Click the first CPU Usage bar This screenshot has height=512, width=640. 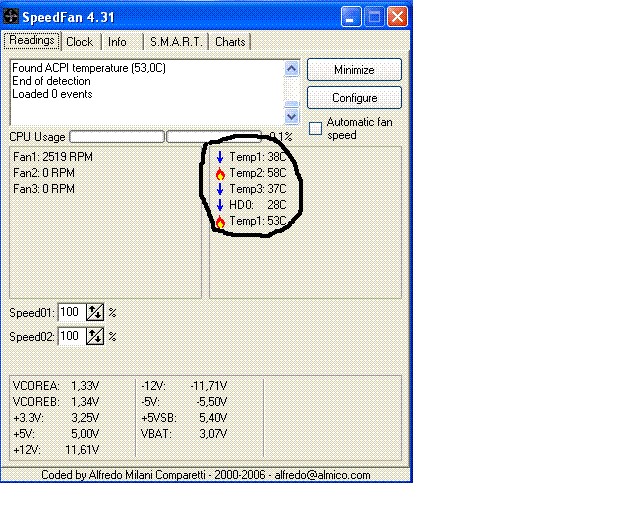point(117,137)
